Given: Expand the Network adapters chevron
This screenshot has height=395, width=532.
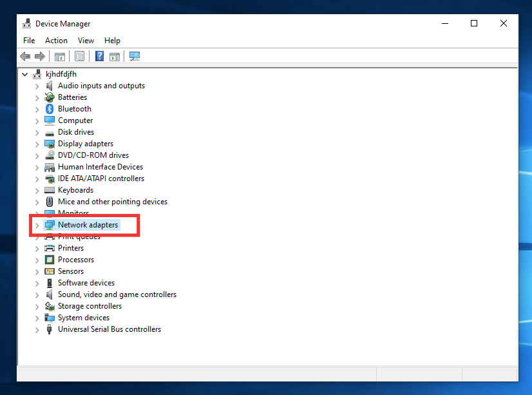Looking at the screenshot, I should [x=37, y=226].
